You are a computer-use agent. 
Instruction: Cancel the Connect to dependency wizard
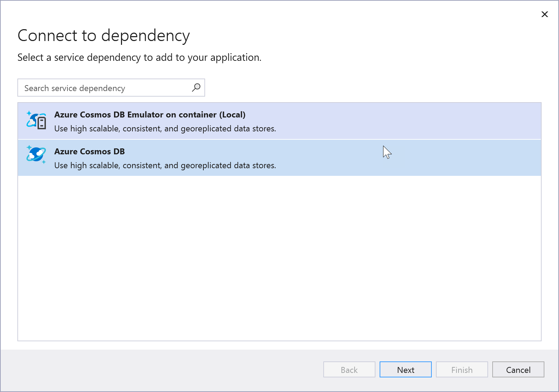(x=518, y=369)
